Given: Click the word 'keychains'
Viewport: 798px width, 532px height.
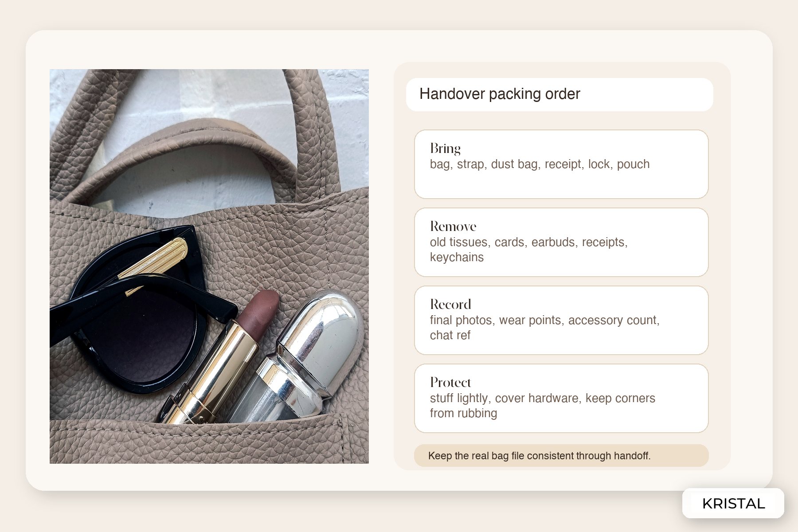Looking at the screenshot, I should (x=457, y=258).
